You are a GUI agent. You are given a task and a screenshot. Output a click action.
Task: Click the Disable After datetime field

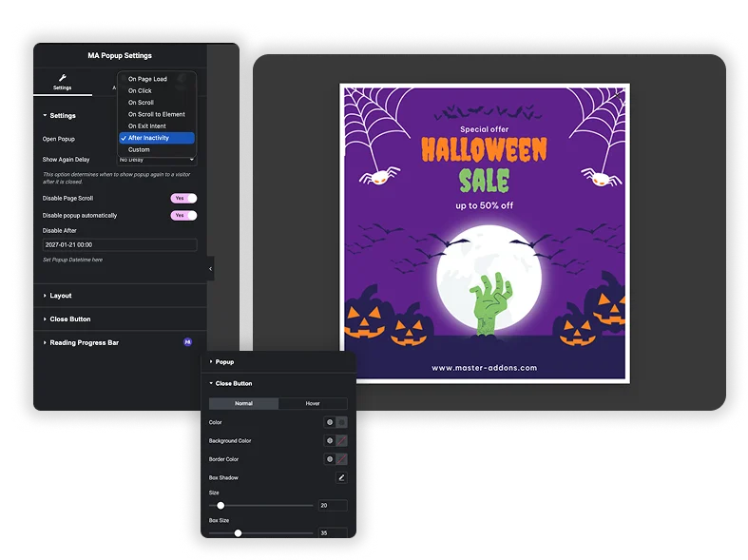pyautogui.click(x=120, y=245)
